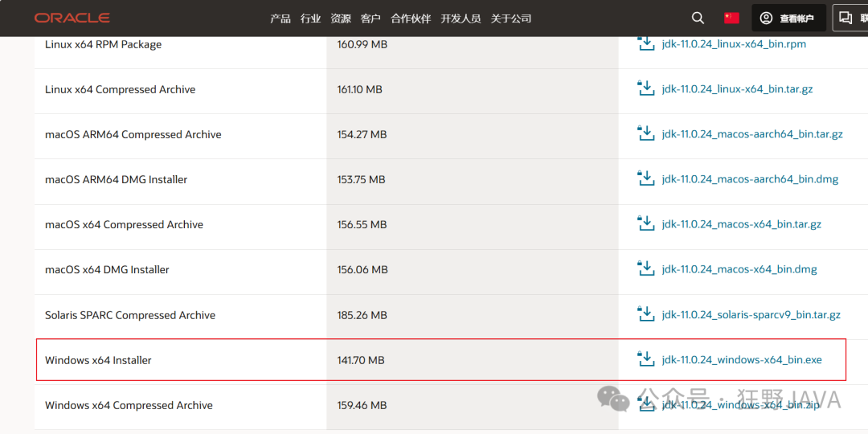Screen dimensions: 868x434
Task: Click the Linux x64 RPM Package text
Action: (103, 44)
